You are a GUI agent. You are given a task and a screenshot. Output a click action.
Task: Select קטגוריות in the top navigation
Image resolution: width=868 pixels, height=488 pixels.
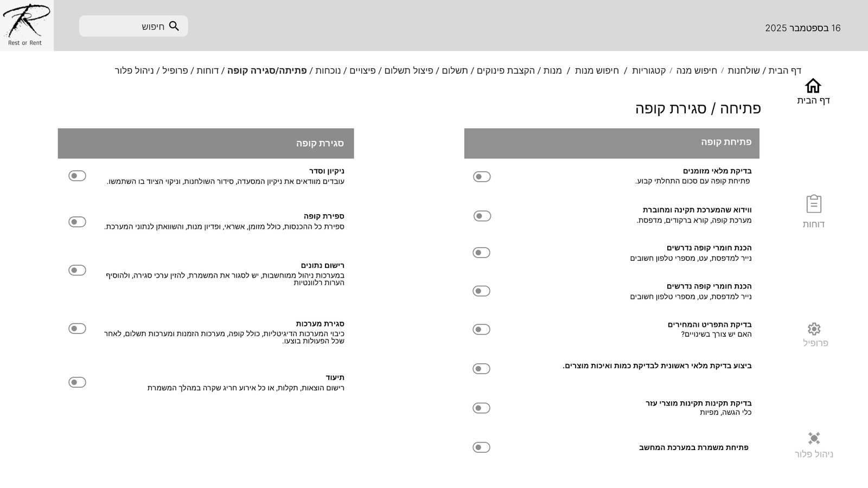648,70
